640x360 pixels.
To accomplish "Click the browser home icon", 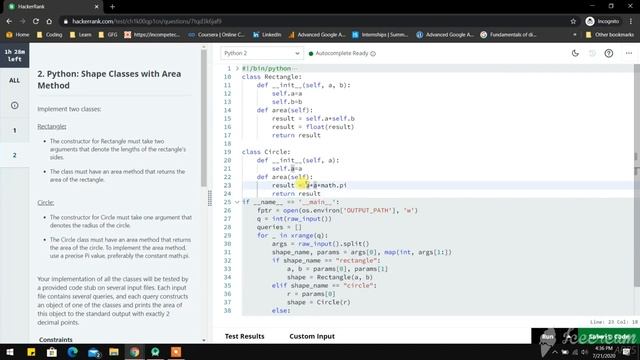I will [49, 21].
